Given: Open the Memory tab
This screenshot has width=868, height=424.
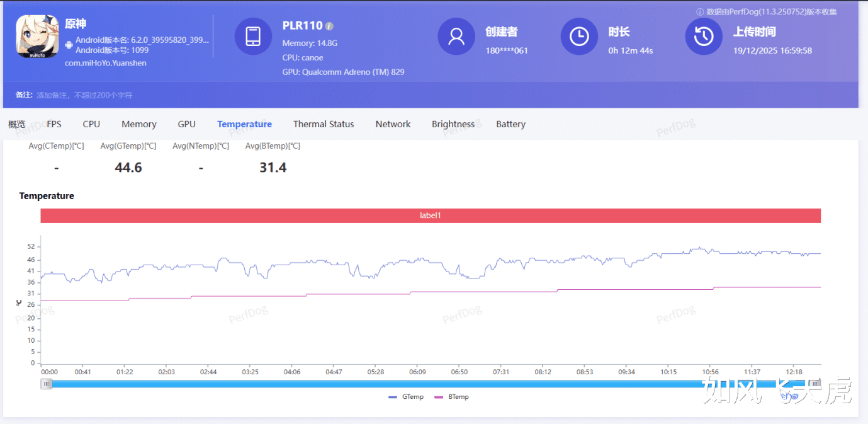Looking at the screenshot, I should (x=139, y=124).
